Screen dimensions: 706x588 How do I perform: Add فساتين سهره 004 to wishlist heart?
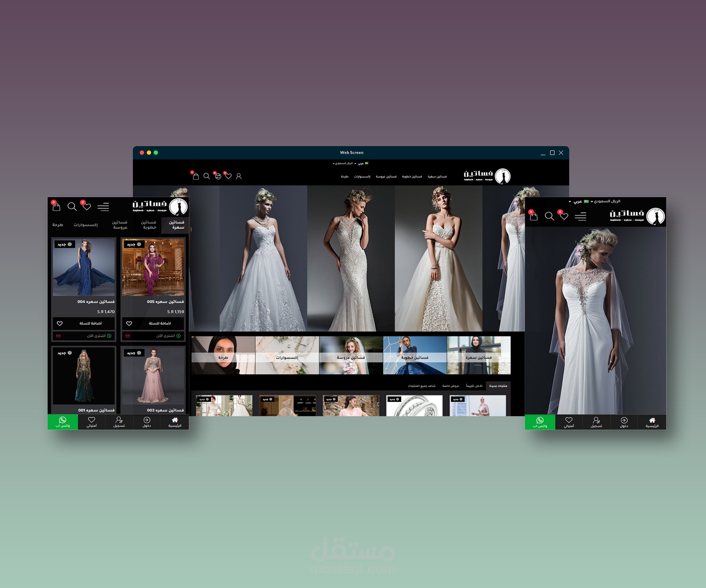(x=60, y=323)
